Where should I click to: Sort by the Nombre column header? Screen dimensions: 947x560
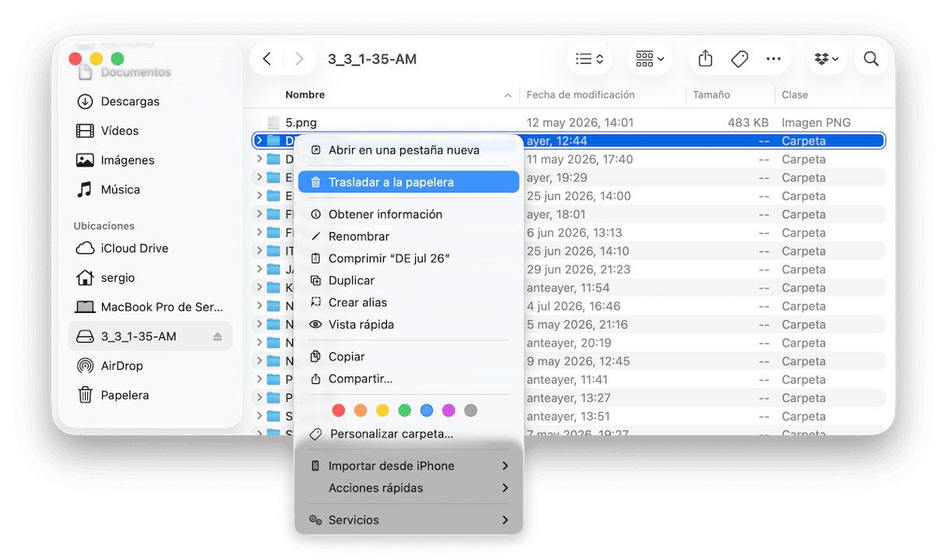pyautogui.click(x=305, y=95)
